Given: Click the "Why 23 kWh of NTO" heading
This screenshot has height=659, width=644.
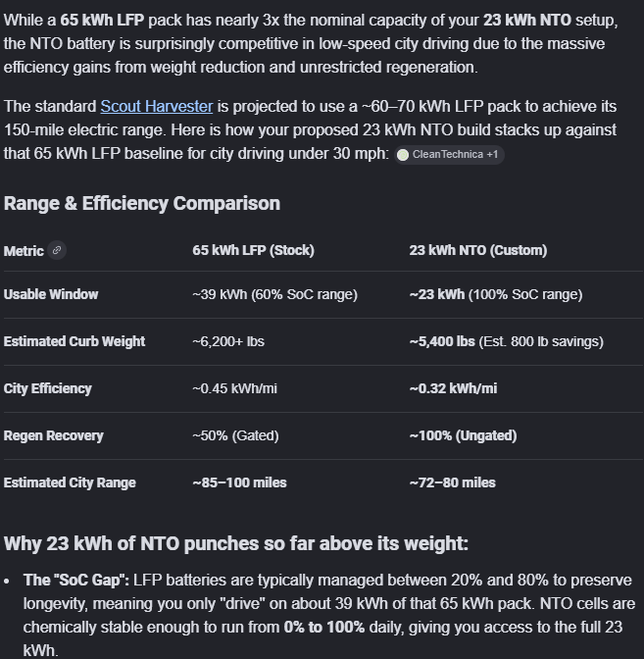Looking at the screenshot, I should (x=236, y=543).
